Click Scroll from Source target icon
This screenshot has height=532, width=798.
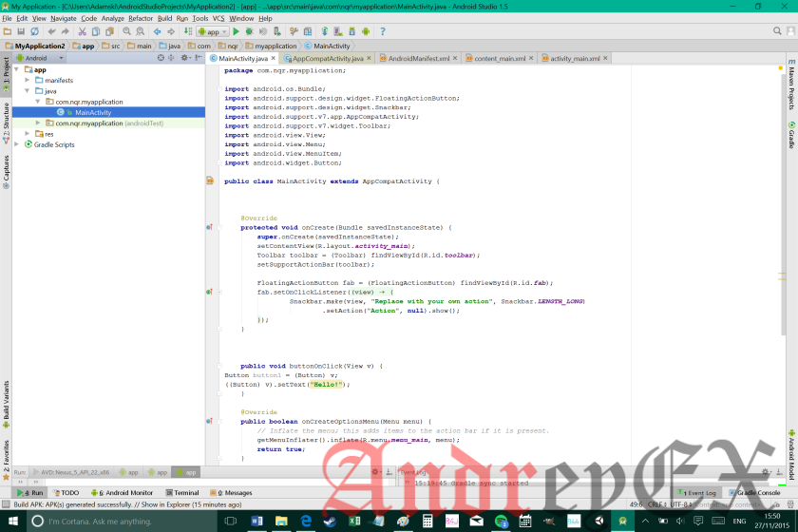coord(161,58)
